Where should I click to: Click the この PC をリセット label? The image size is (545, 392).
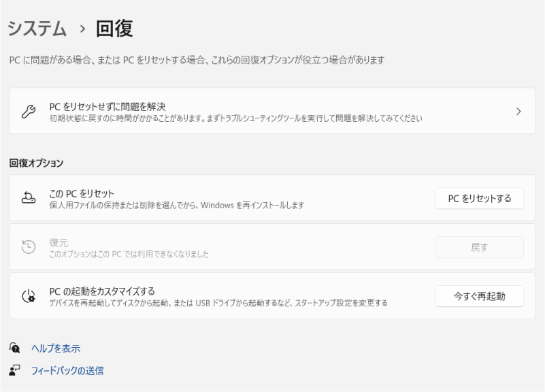[x=82, y=193]
